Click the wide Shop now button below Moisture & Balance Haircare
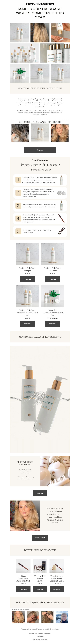Viewport: 80px width, 644px height. (40, 150)
